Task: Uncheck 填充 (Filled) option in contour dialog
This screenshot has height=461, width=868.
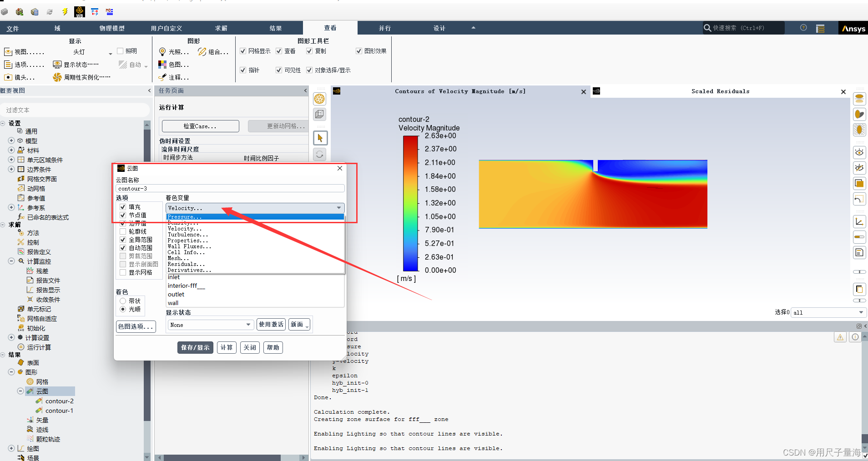Action: pos(123,207)
